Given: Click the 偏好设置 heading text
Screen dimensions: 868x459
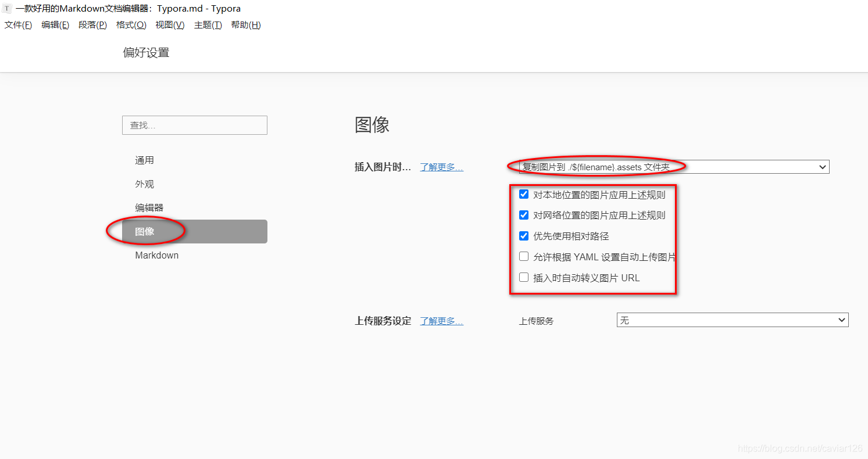Looking at the screenshot, I should pyautogui.click(x=146, y=52).
